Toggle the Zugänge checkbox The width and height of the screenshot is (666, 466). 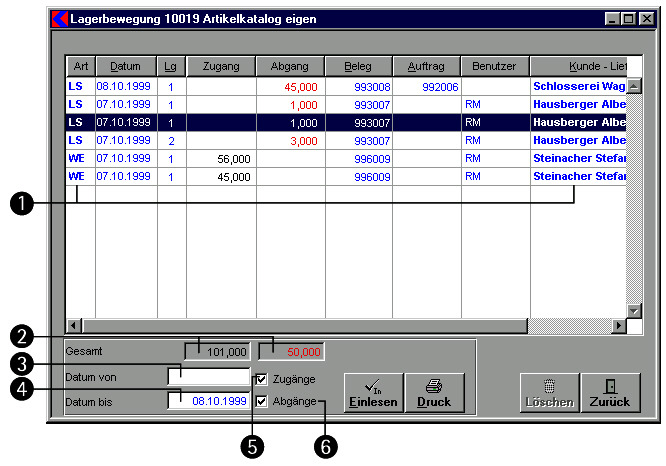point(262,379)
